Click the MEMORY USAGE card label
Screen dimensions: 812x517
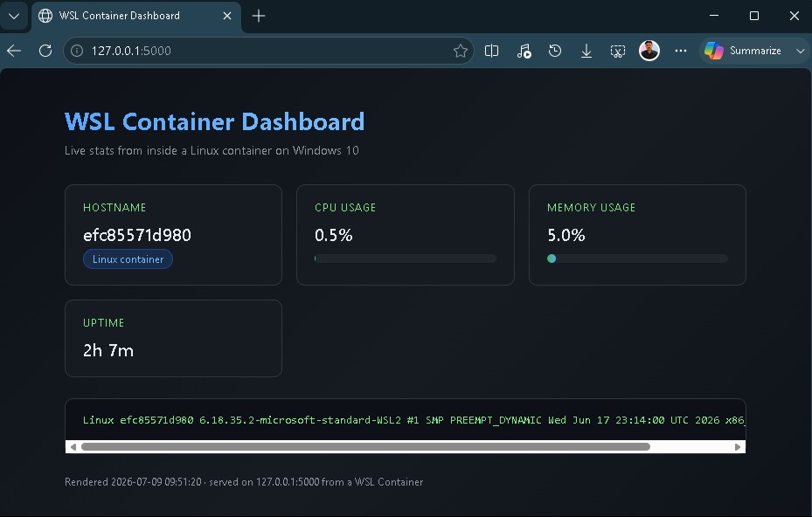coord(592,208)
